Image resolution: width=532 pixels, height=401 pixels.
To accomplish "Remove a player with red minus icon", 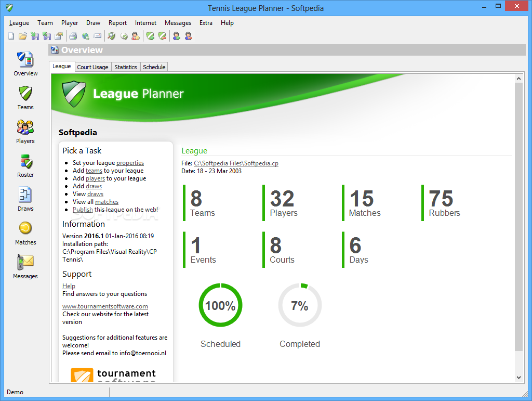I will tap(189, 36).
